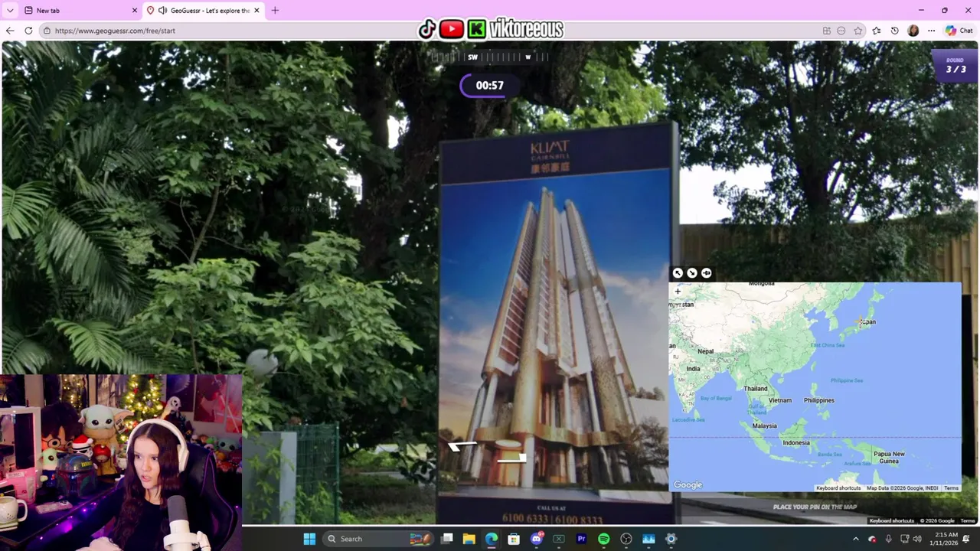
Task: Refresh the GeoGuessr page
Action: click(x=28, y=31)
